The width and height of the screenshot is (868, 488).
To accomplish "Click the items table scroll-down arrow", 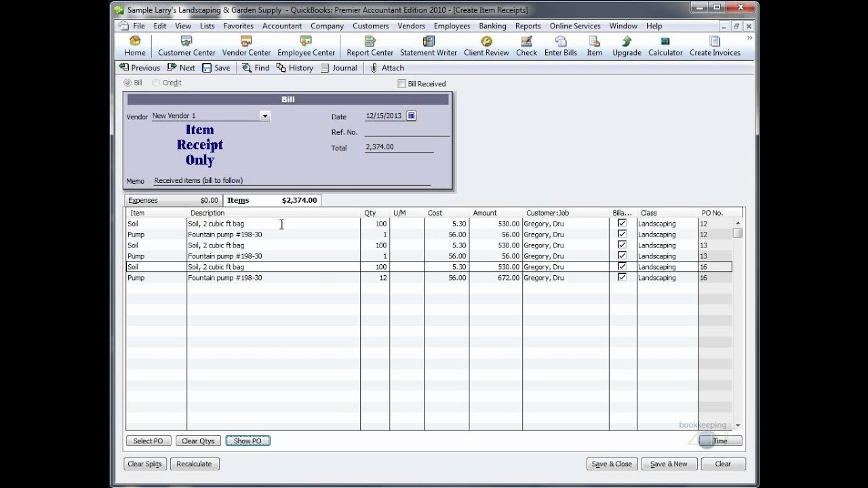I will (x=738, y=426).
